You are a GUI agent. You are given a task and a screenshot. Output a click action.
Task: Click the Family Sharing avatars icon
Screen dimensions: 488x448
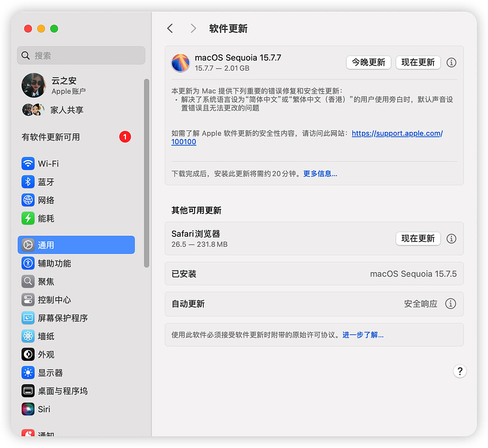coord(33,109)
